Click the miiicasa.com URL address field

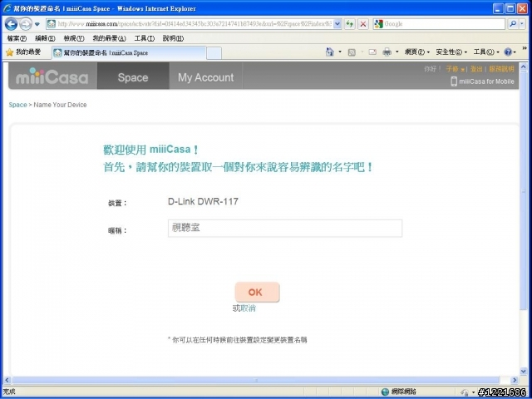[x=195, y=24]
